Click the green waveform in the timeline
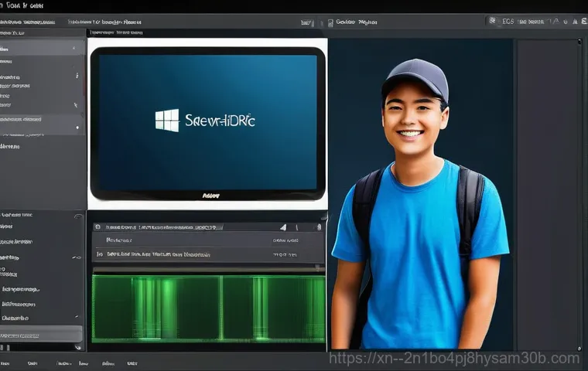This screenshot has height=371, width=588. click(x=207, y=308)
